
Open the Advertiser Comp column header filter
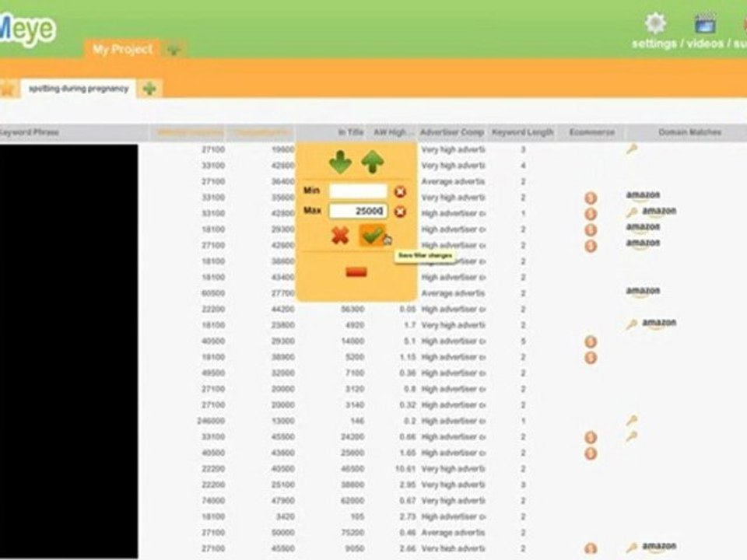coord(451,132)
